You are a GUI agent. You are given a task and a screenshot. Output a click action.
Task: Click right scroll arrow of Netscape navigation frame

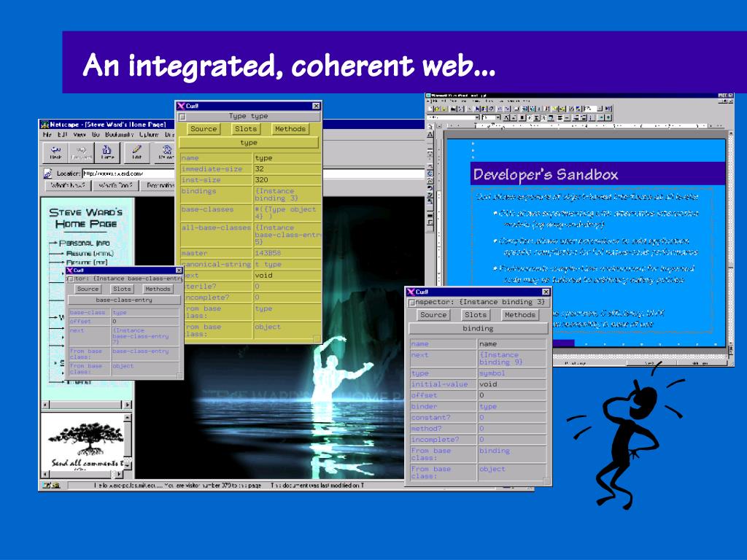coord(127,405)
